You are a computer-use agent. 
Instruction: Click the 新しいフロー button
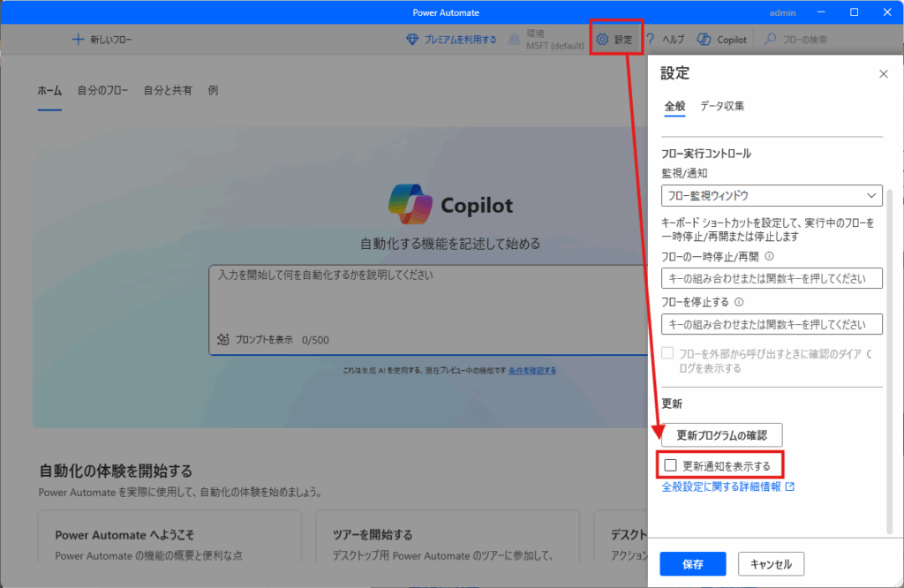point(102,39)
